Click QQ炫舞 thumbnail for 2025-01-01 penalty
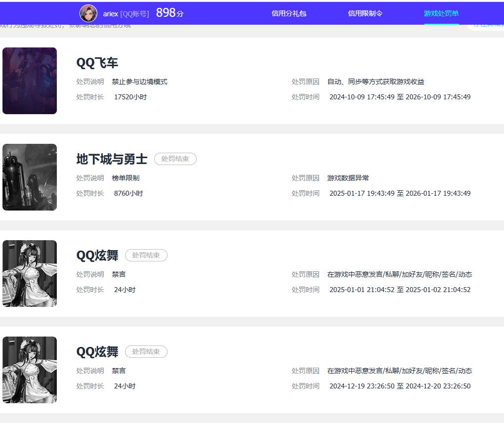The height and width of the screenshot is (427, 504). point(30,273)
